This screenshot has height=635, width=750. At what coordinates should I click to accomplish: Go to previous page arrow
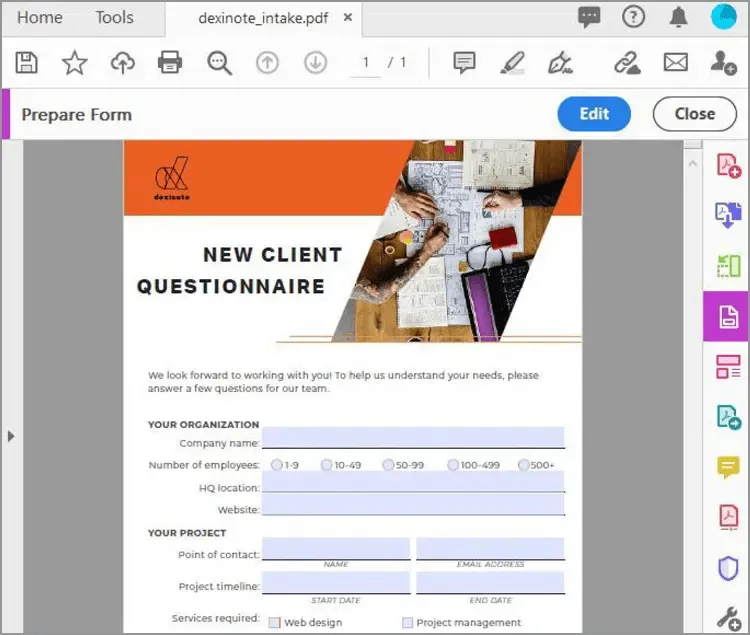click(x=267, y=63)
